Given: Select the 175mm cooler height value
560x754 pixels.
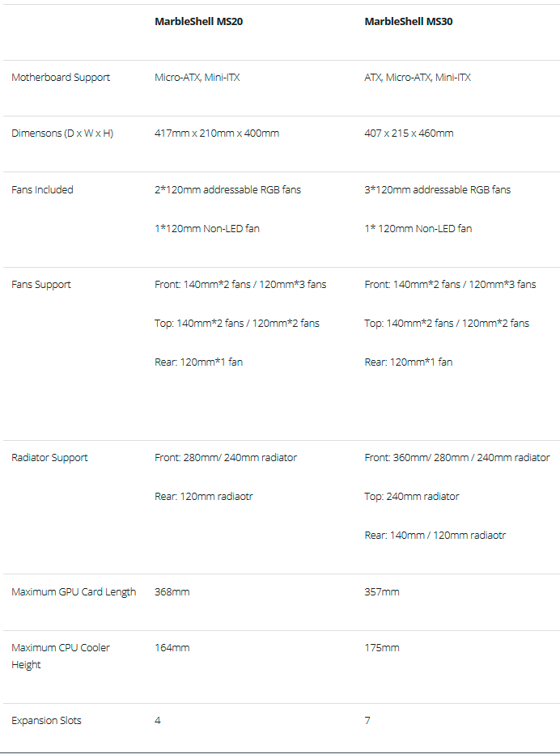Looking at the screenshot, I should tap(382, 648).
